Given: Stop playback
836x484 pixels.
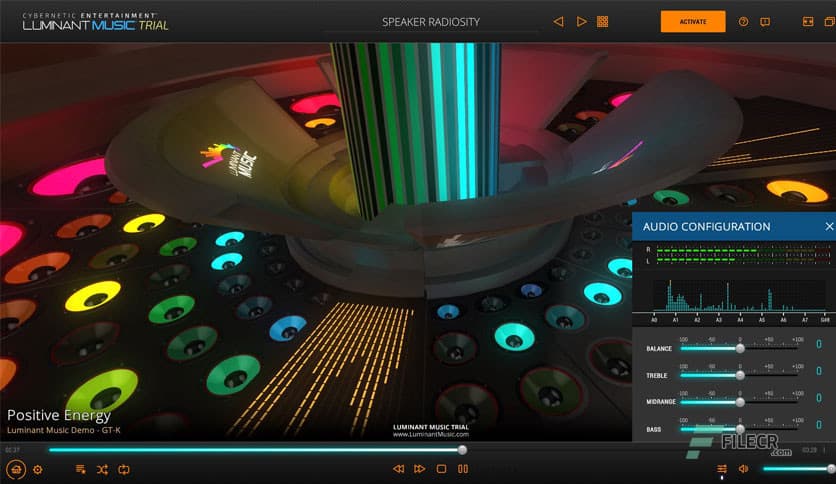Looking at the screenshot, I should coord(441,469).
